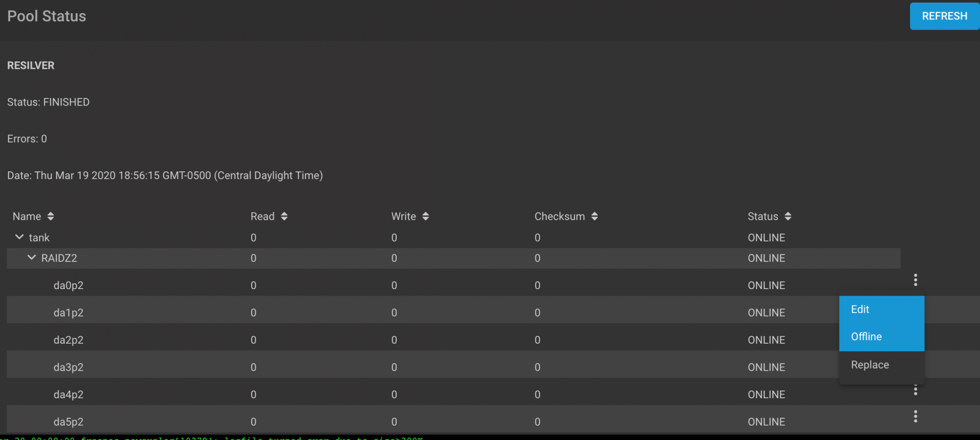
Task: Sort by Read column arrow icon
Action: [x=284, y=216]
